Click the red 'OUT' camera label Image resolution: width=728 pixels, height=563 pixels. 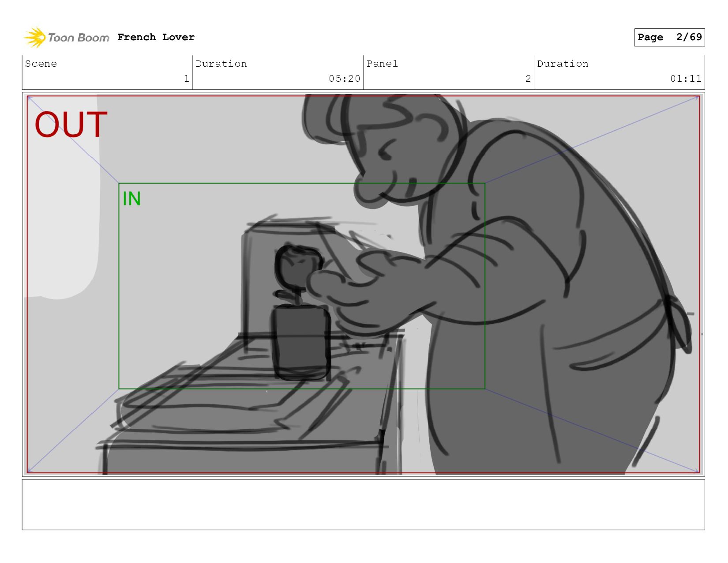click(x=71, y=125)
